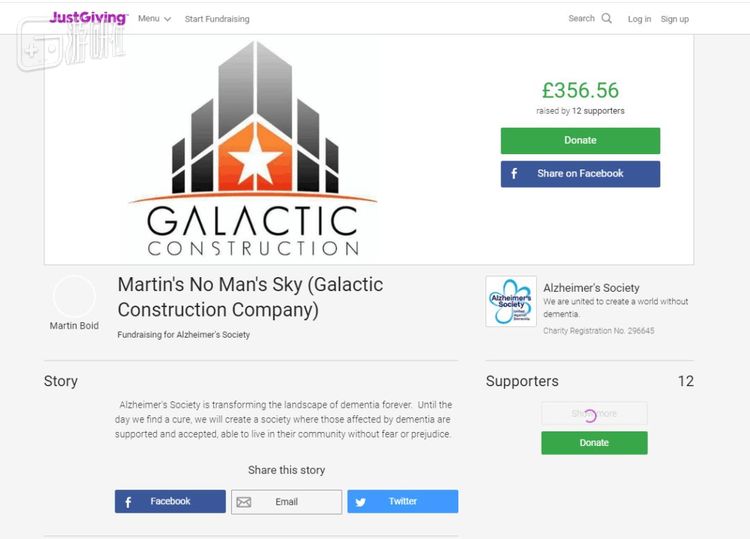Screen dimensions: 750x539
Task: Click the Search text in the header
Action: 581,18
